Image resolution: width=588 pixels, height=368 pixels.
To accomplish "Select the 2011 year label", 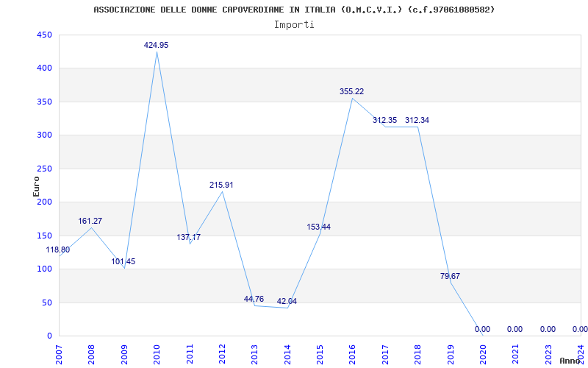I will [190, 355].
